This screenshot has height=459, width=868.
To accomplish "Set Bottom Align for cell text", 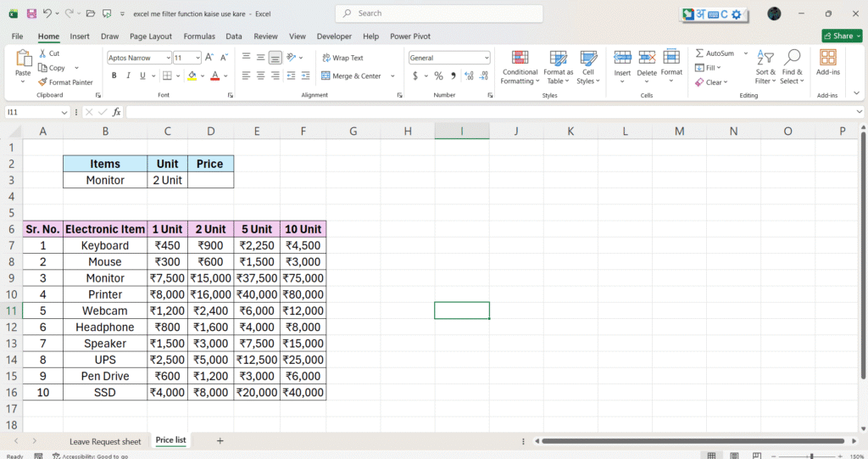I will [275, 57].
